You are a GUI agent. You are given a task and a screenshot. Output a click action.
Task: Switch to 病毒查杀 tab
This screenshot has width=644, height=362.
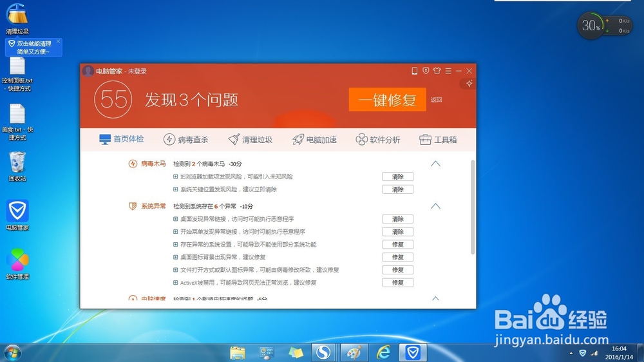pos(185,140)
